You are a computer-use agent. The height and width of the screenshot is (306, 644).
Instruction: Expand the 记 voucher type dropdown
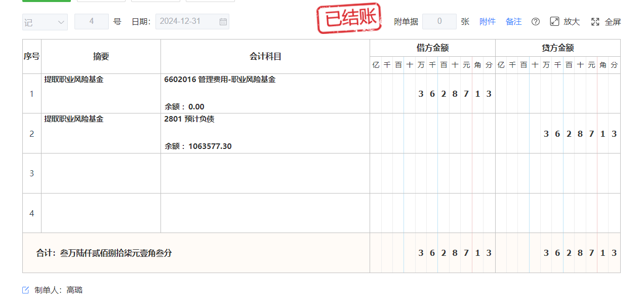tap(45, 22)
